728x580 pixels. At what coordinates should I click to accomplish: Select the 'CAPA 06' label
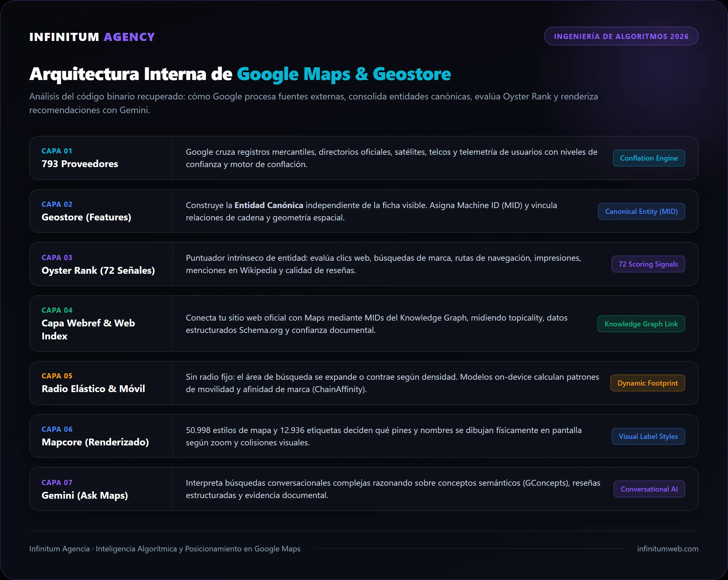point(57,429)
